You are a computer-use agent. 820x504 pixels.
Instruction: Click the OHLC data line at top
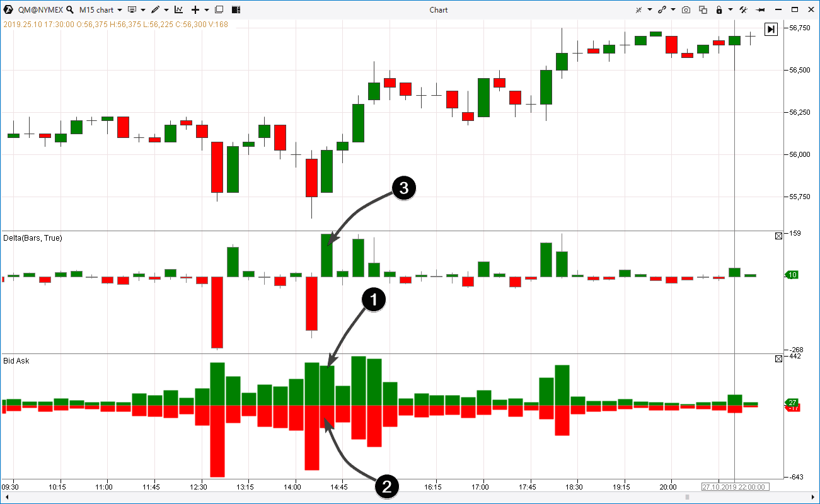point(116,25)
